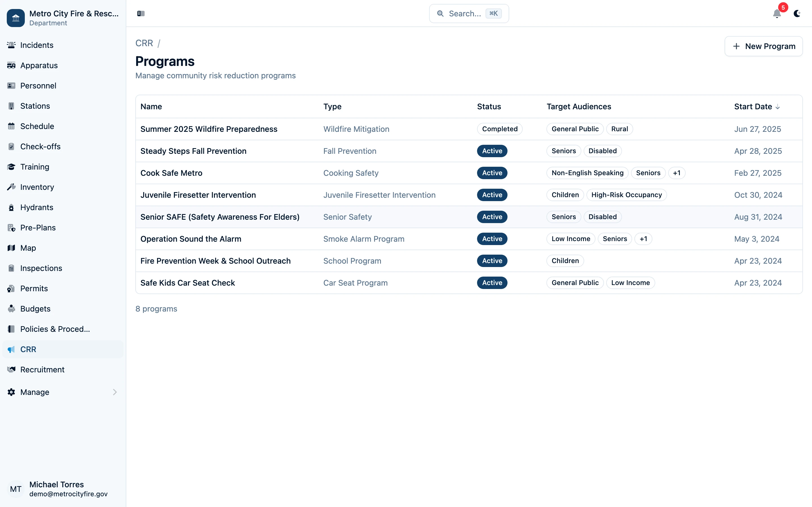This screenshot has height=507, width=812.
Task: Click the Budgets icon
Action: [11, 308]
